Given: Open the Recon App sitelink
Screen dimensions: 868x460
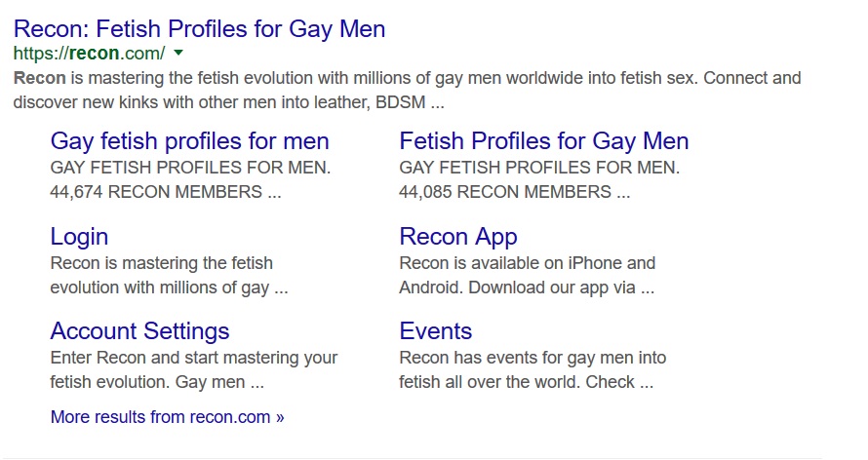Looking at the screenshot, I should (458, 237).
